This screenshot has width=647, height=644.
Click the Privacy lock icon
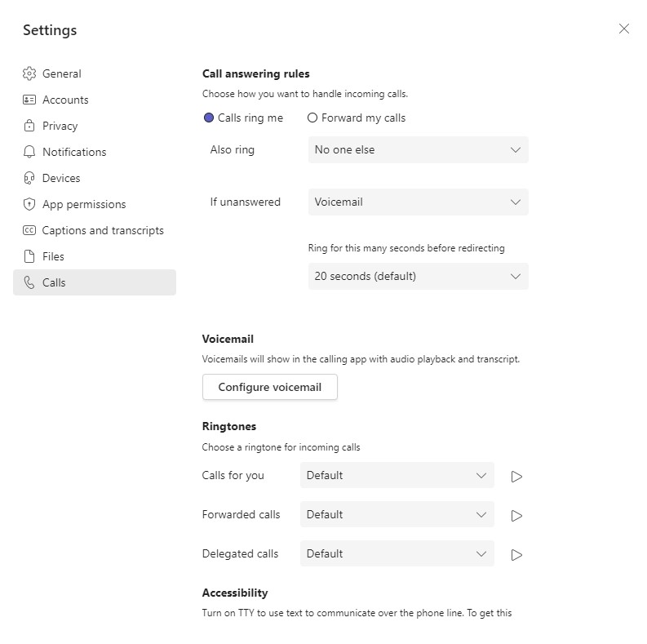(x=29, y=126)
